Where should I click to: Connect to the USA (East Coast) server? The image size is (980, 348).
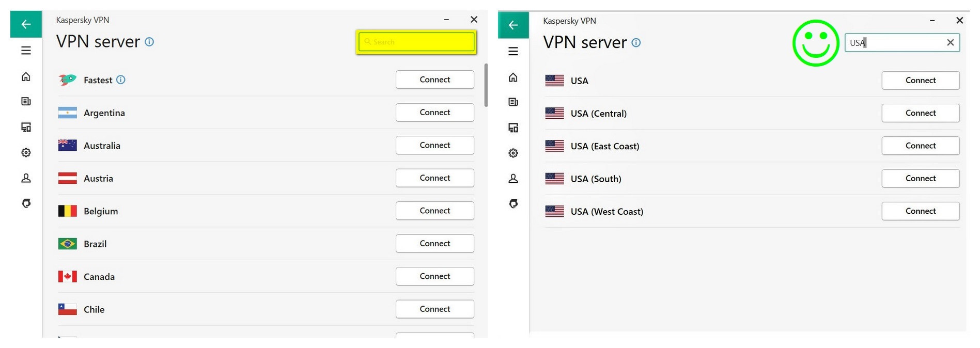click(921, 146)
